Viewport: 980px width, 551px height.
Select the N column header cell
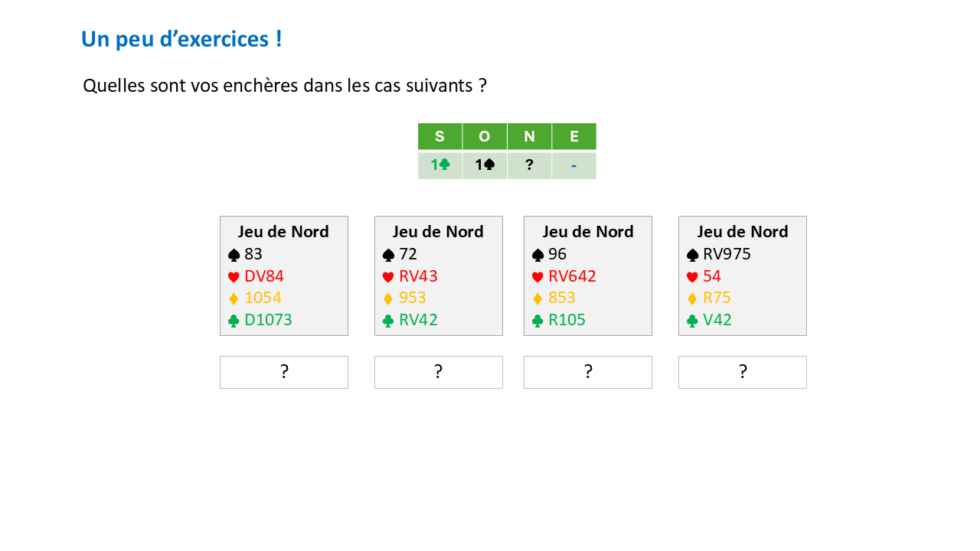pyautogui.click(x=529, y=137)
